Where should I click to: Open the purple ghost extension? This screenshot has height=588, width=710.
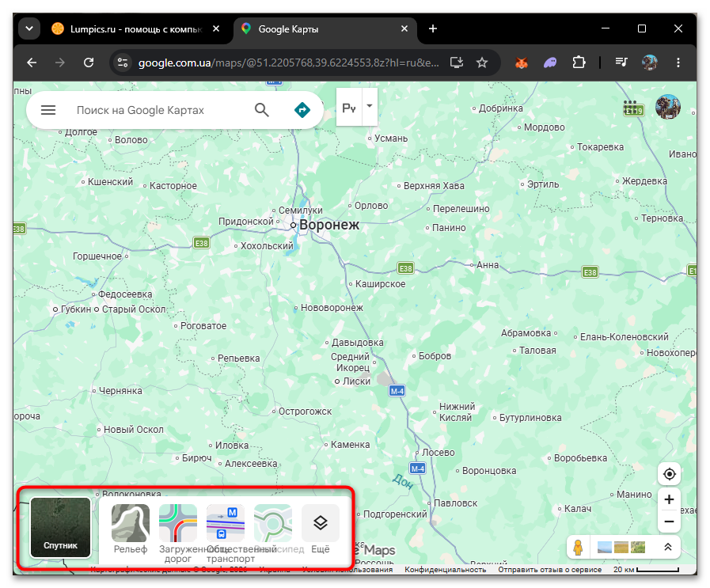click(x=550, y=63)
